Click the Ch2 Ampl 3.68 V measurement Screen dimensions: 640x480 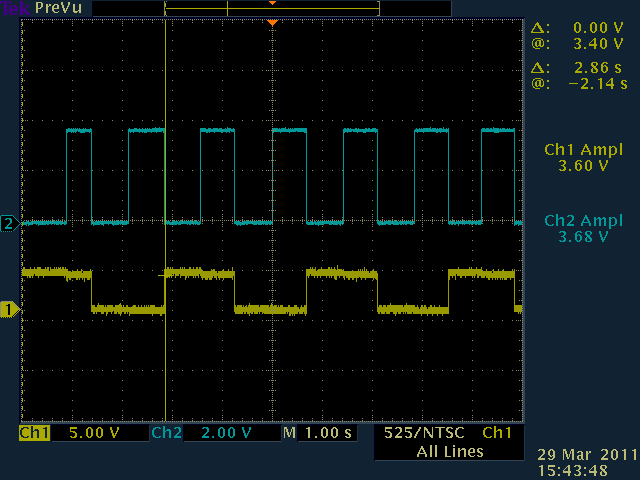pos(583,228)
